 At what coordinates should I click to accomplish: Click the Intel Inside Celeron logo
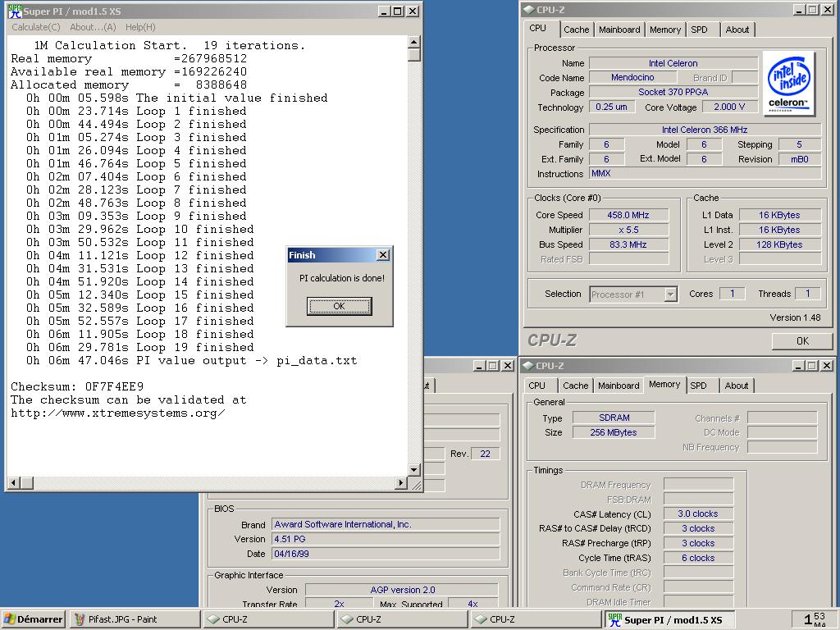click(x=788, y=84)
